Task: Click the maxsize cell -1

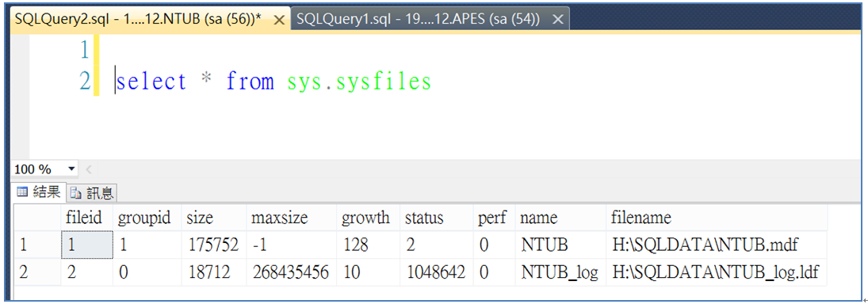Action: [x=292, y=245]
